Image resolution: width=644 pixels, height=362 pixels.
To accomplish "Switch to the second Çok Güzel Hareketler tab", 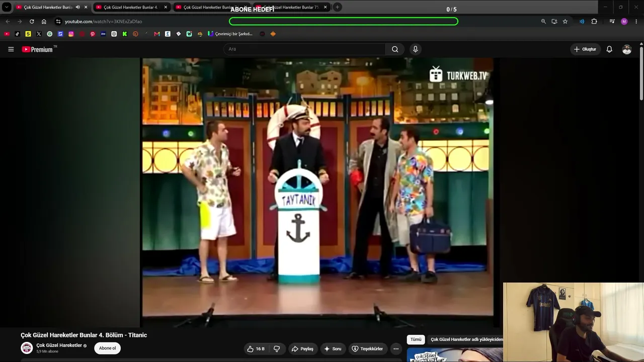I will 132,7.
